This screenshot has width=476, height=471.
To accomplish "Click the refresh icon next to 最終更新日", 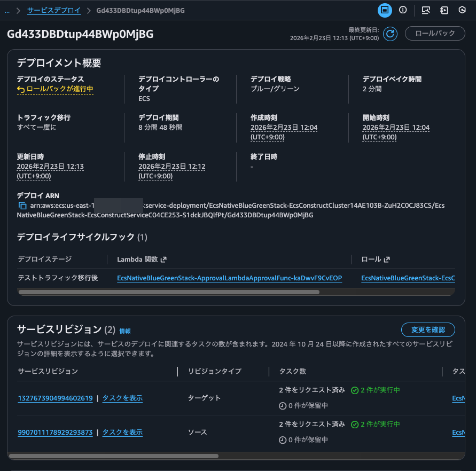I will point(389,34).
